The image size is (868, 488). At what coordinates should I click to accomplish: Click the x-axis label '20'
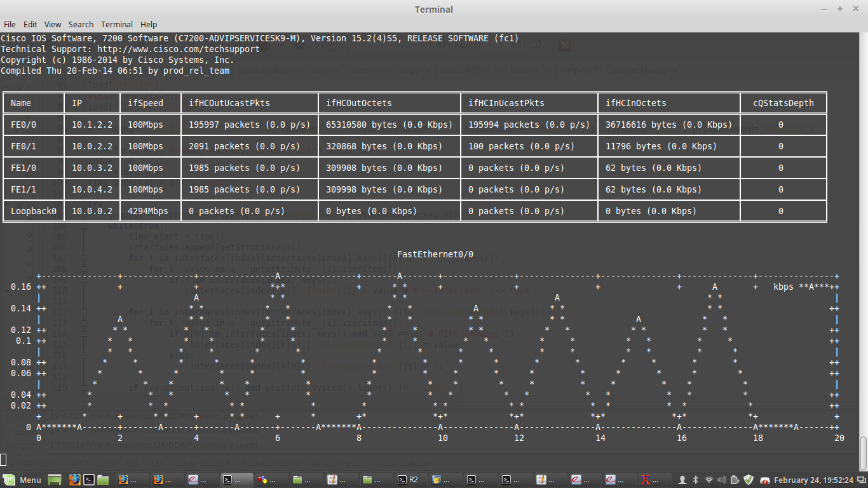[x=839, y=438]
